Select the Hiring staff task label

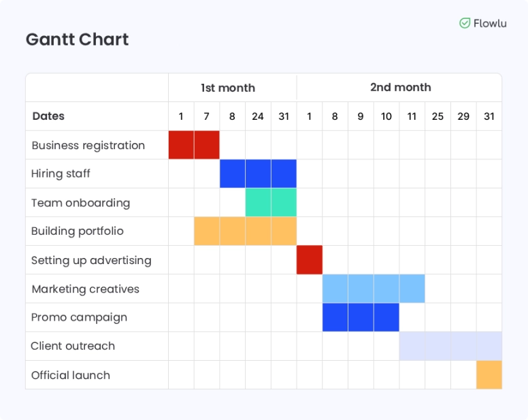click(61, 174)
